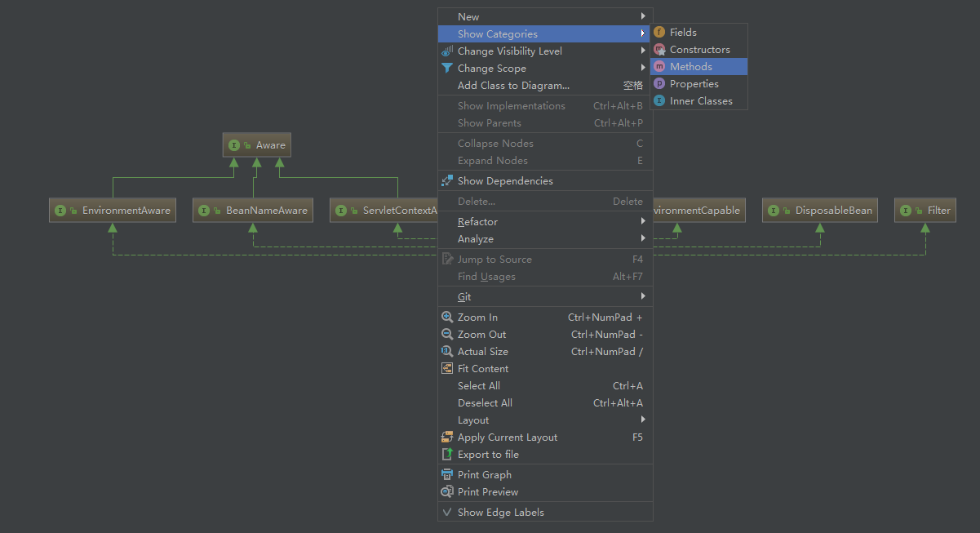The height and width of the screenshot is (533, 980).
Task: Enable Show Edge Labels
Action: tap(499, 512)
